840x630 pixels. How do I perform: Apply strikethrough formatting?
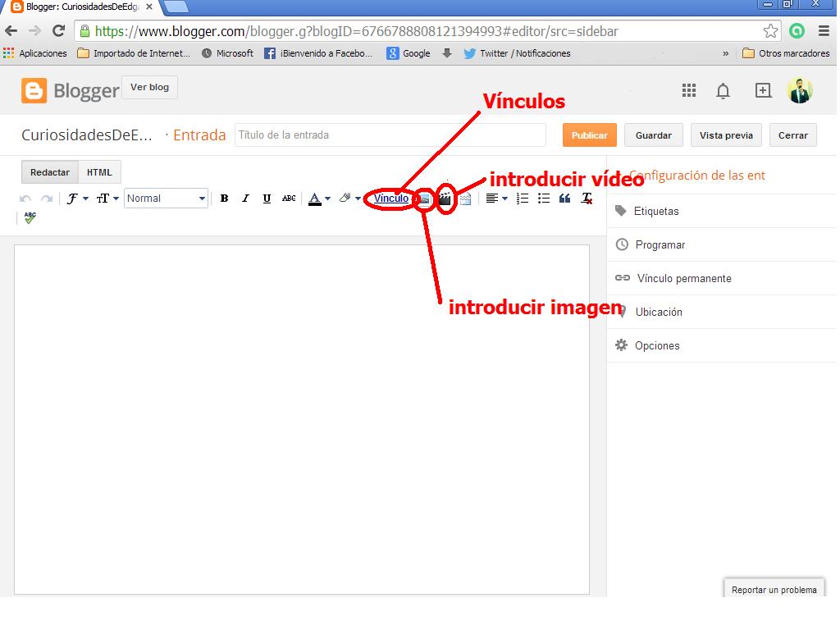[x=289, y=199]
